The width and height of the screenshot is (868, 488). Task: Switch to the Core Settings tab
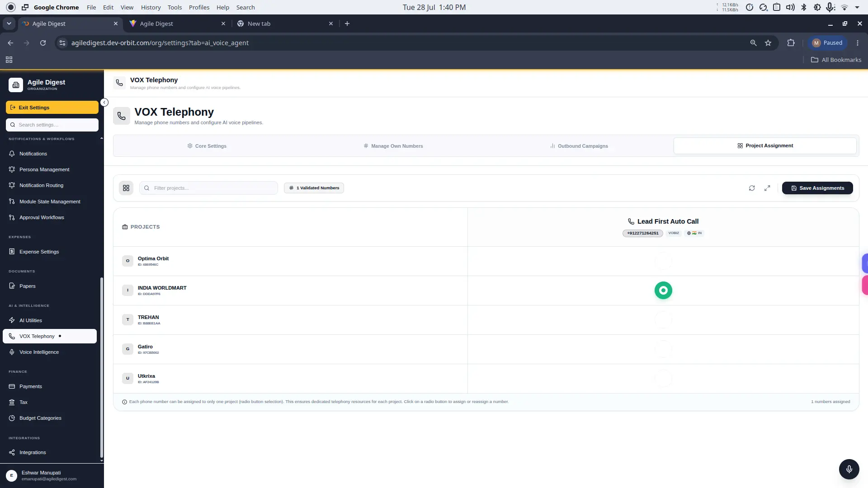point(207,146)
